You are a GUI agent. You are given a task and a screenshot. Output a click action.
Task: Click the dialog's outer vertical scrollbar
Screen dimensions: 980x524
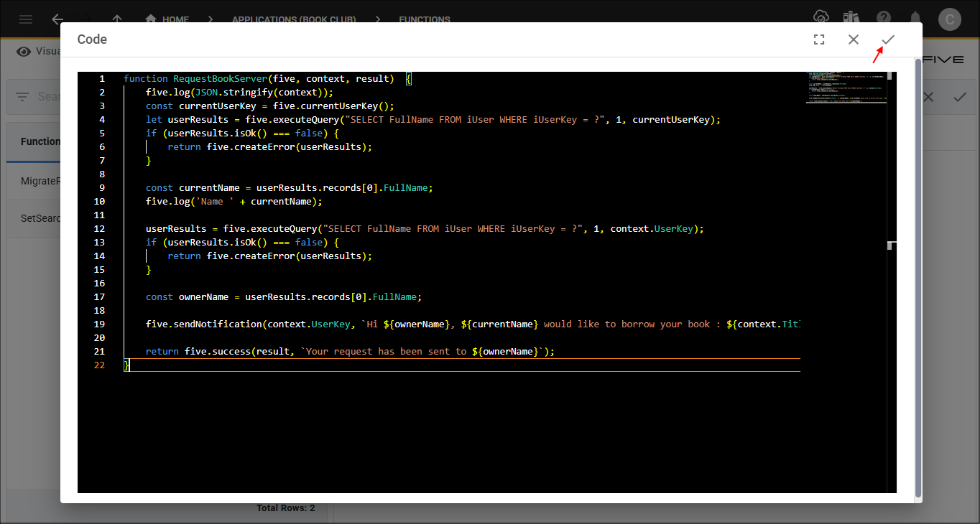coord(917,279)
